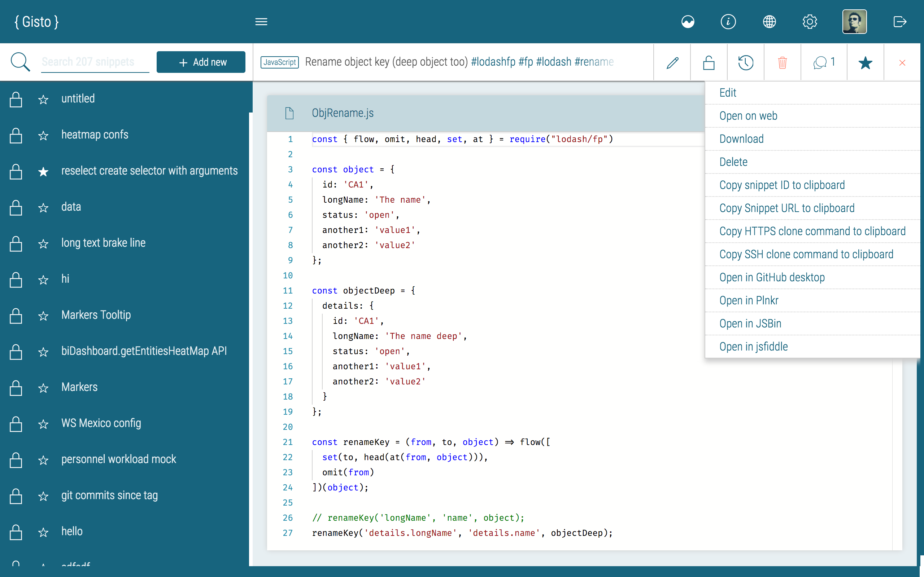
Task: Toggle the snippet public/private lock icon
Action: (x=709, y=63)
